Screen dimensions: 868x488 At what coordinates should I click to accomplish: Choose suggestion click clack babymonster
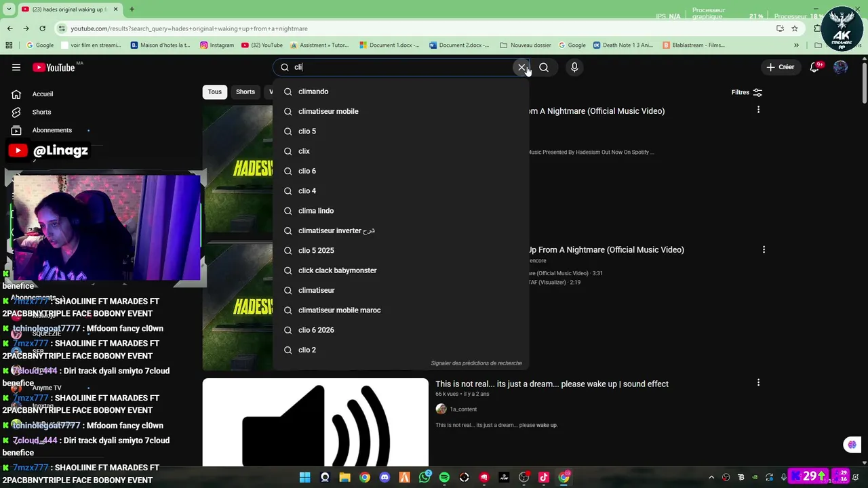[x=401, y=270]
